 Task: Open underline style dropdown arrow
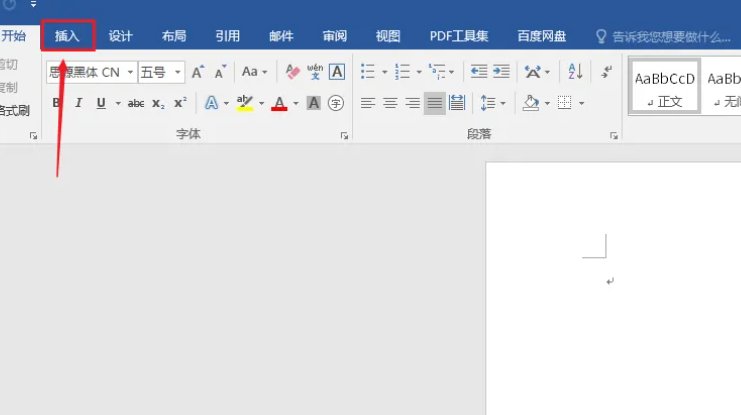point(118,103)
